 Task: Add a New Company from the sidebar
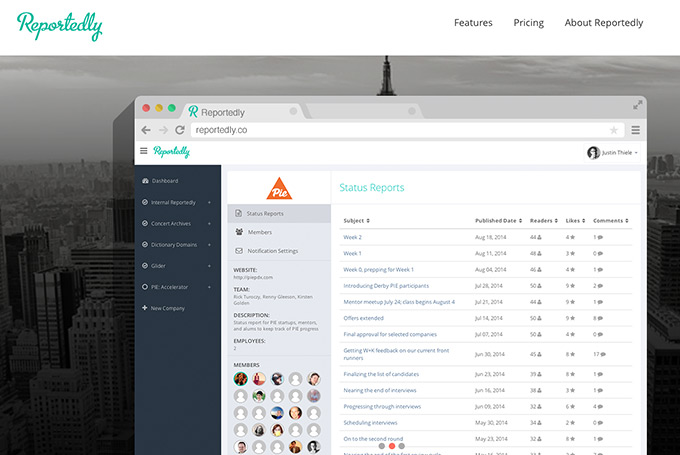tap(164, 308)
